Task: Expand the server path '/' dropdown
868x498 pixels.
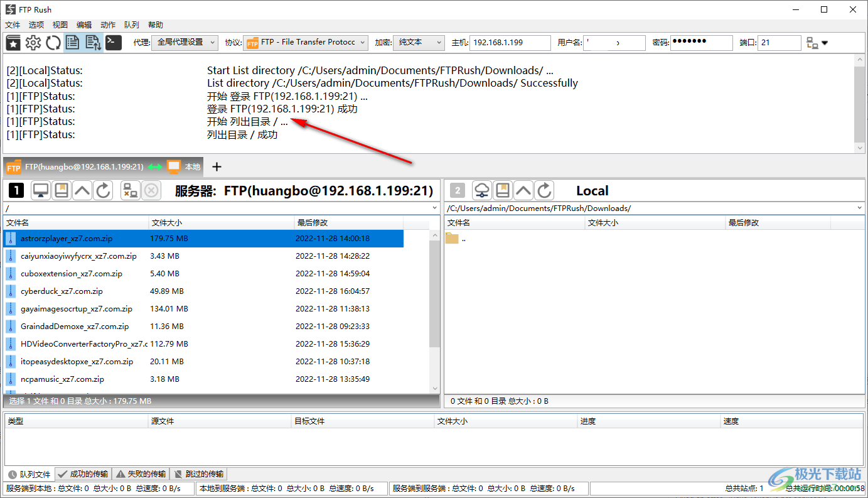Action: [x=435, y=208]
